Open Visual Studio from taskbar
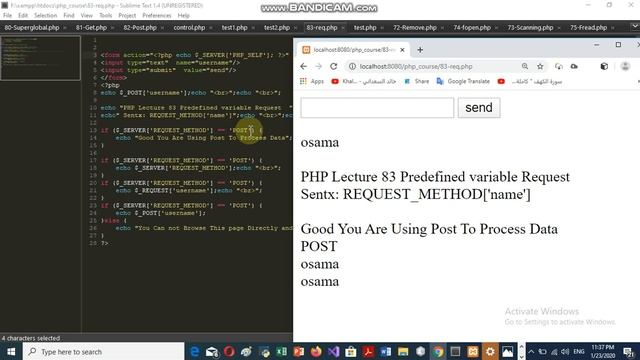 (x=333, y=351)
